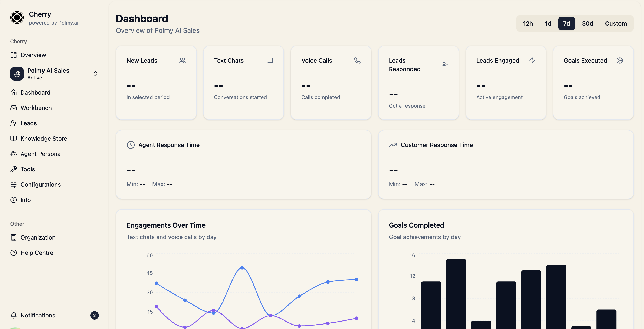Click the Customer Response Time trend icon
Screen dimensions: 644x329
[x=393, y=145]
